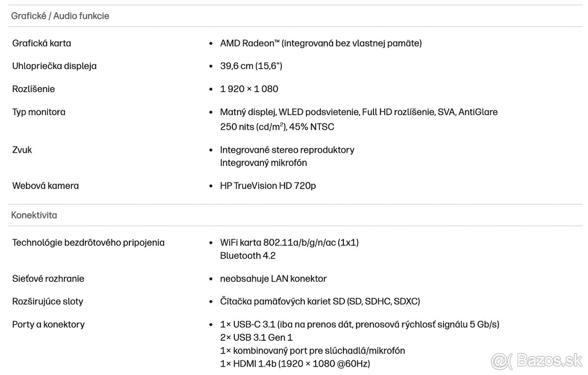
Task: Click the neobsahuje LAN konektor value
Action: pos(273,279)
